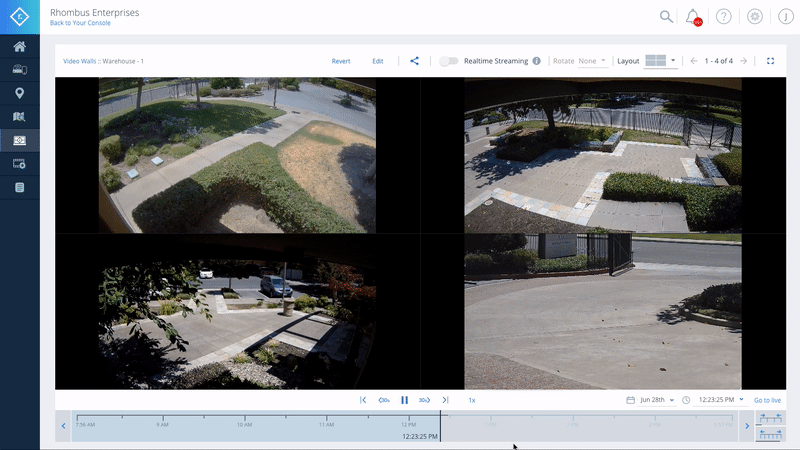
Task: Toggle Realtime Streaming switch
Action: pyautogui.click(x=448, y=61)
